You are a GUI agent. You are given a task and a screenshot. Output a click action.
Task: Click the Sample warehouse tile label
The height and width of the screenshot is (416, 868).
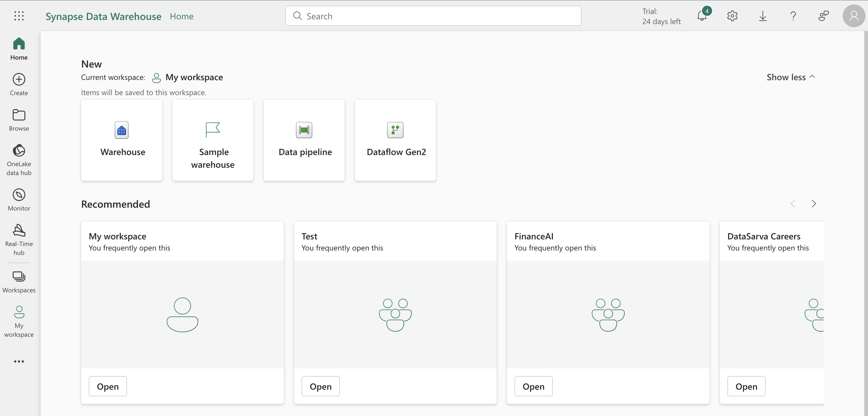click(213, 158)
